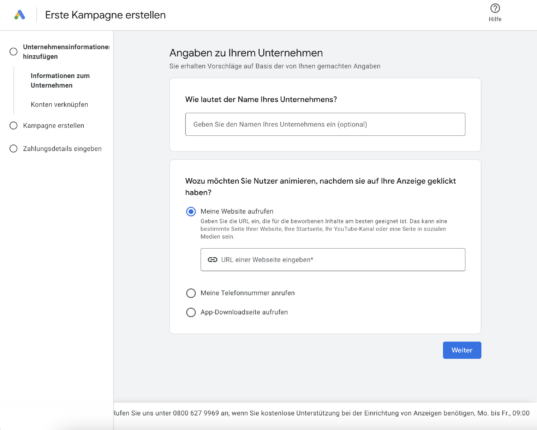This screenshot has height=430, width=537.
Task: Choose App-Downloadseite aufrufen radio button
Action: tap(191, 312)
